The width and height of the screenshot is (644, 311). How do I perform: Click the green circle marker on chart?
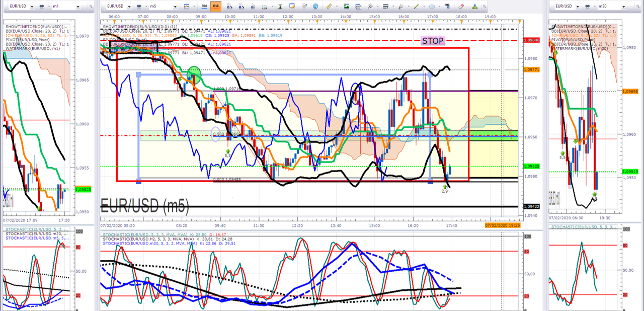194,75
